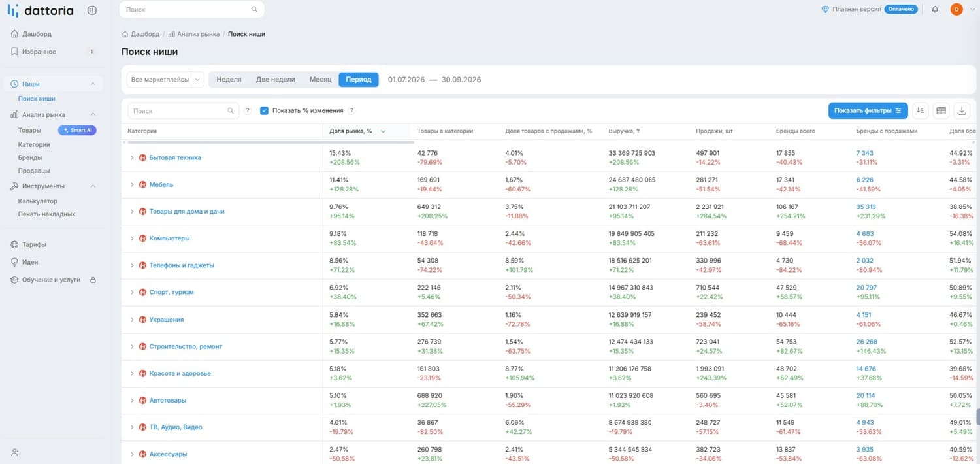This screenshot has width=980, height=464.
Task: Open notifications via the bell icon
Action: [935, 10]
